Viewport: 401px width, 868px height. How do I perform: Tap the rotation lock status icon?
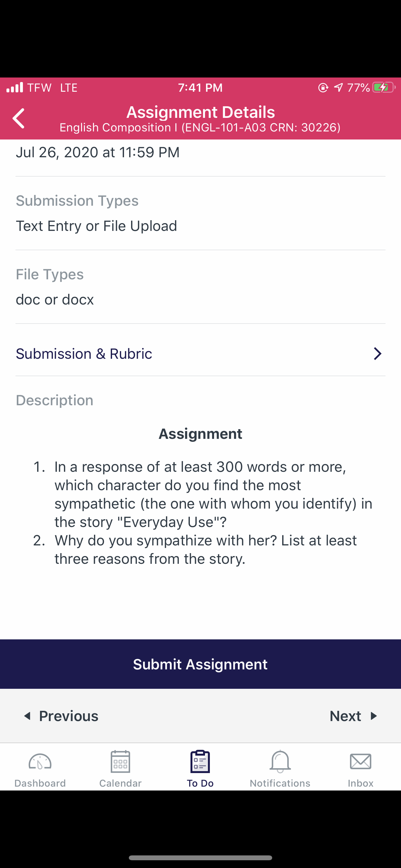[323, 88]
